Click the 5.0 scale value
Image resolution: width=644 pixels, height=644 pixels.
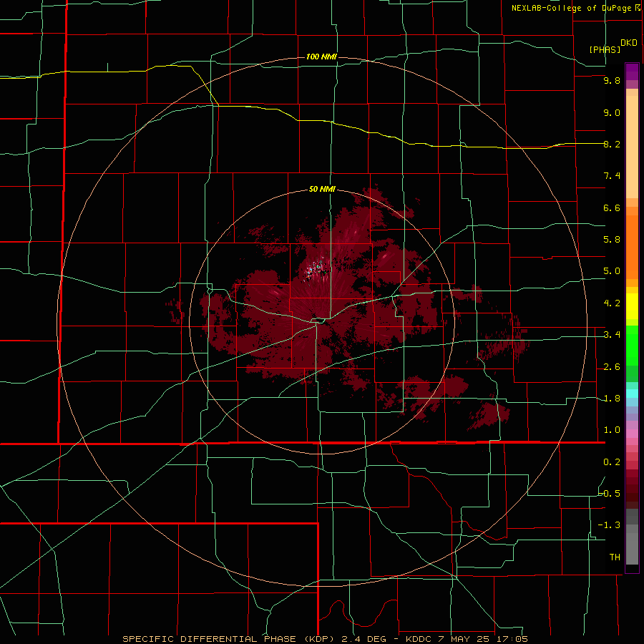(x=612, y=271)
